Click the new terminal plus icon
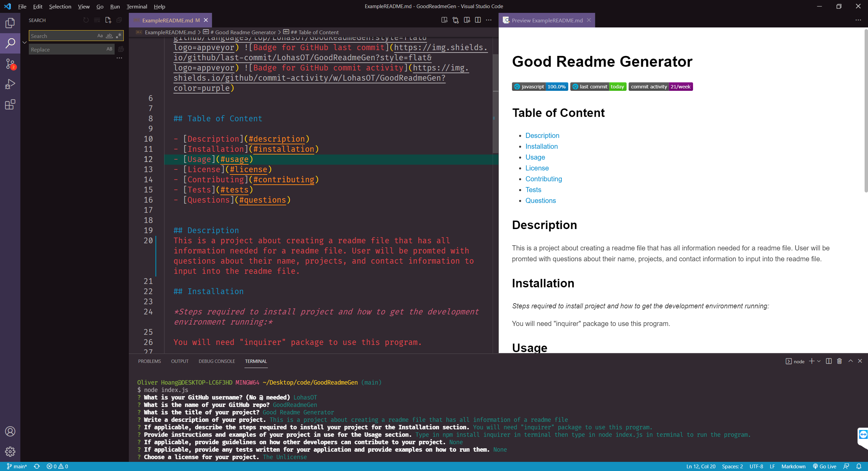The height and width of the screenshot is (471, 868). [812, 361]
